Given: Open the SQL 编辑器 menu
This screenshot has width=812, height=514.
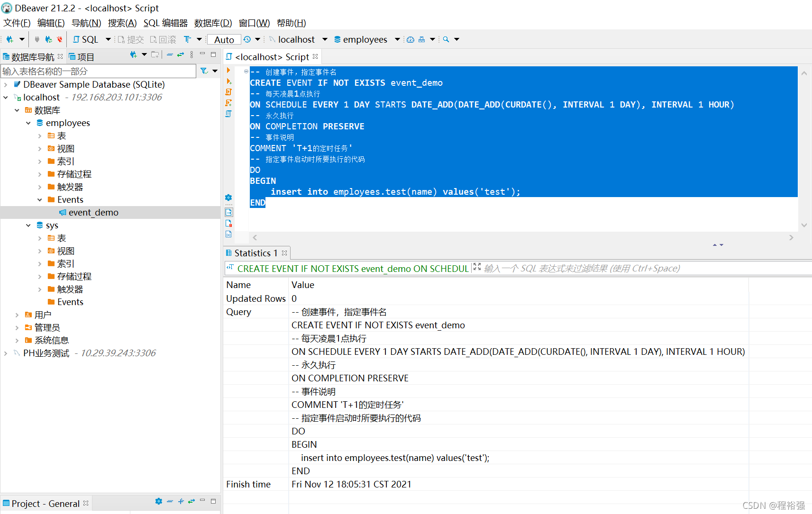Looking at the screenshot, I should point(165,23).
